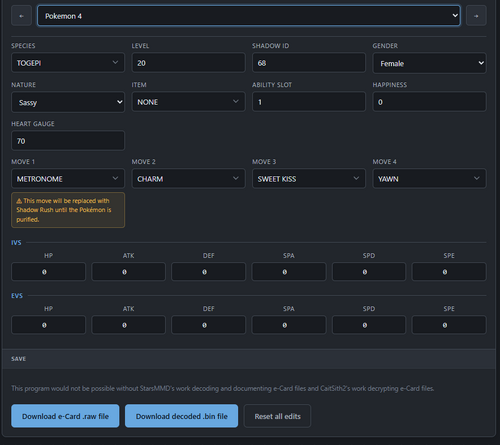
Task: Click the StarsMMD credits text
Action: (223, 388)
